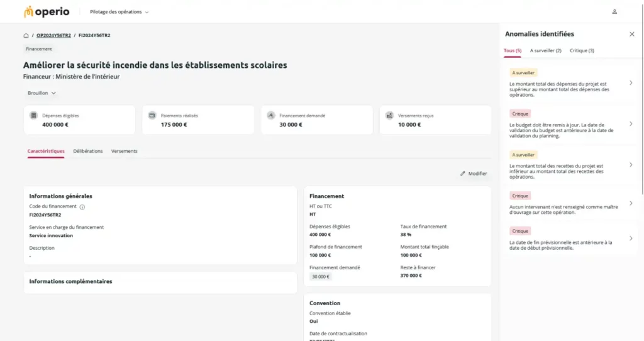Click the 38 % Taux de financement value
Viewport: 644px width, 341px height.
click(x=406, y=235)
